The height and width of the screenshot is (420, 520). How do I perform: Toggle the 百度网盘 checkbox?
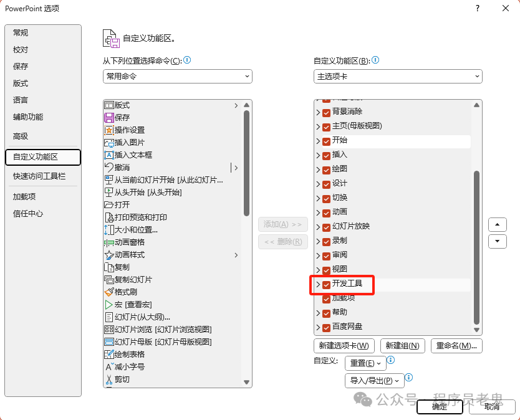coord(326,328)
